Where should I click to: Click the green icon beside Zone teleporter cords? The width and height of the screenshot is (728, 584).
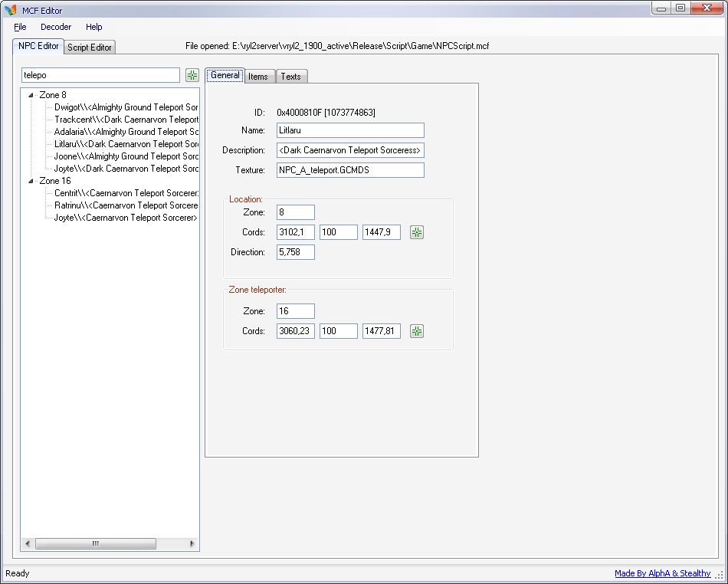[x=417, y=331]
